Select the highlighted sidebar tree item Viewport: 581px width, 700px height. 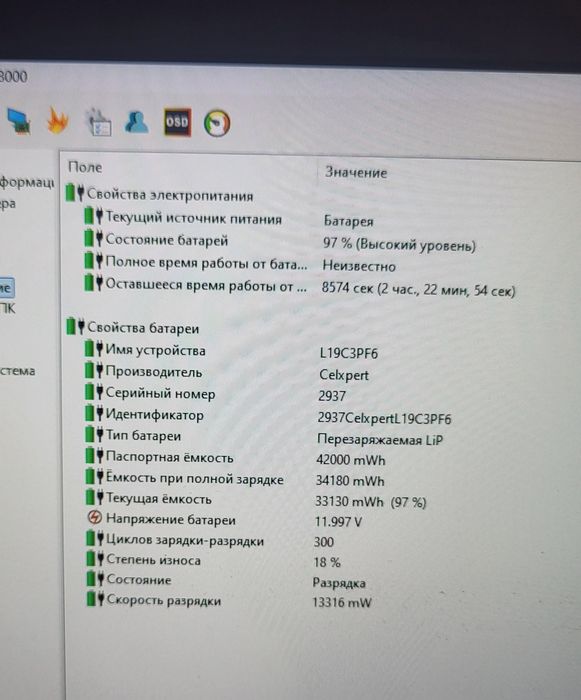point(7,288)
